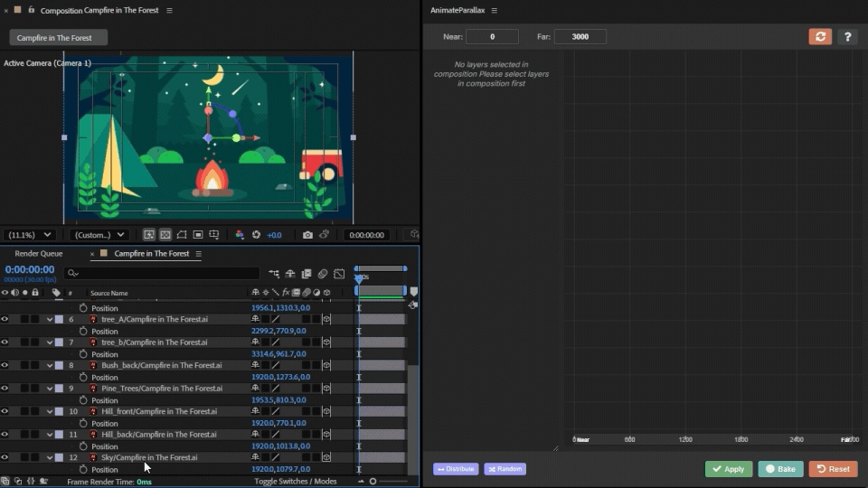Click the green Apply button
This screenshot has height=488, width=868.
729,469
